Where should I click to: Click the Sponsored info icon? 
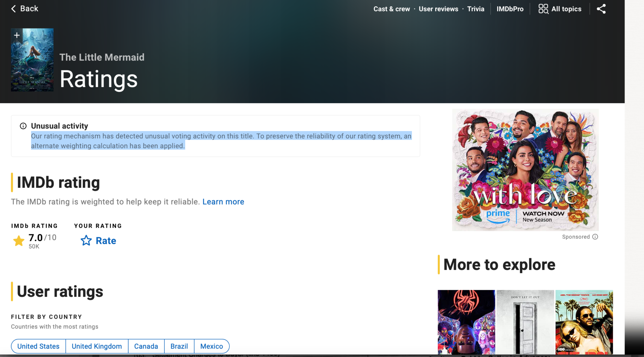595,237
